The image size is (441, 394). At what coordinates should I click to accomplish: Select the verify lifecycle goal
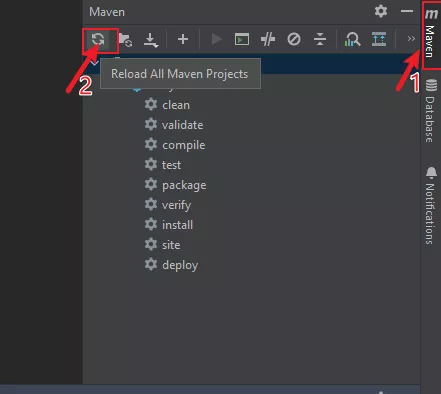168,205
